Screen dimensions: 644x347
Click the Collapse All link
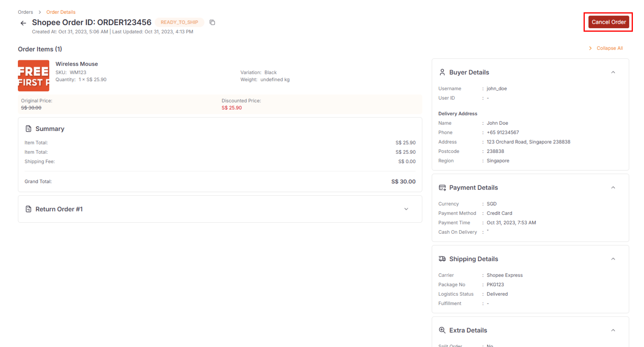click(609, 48)
